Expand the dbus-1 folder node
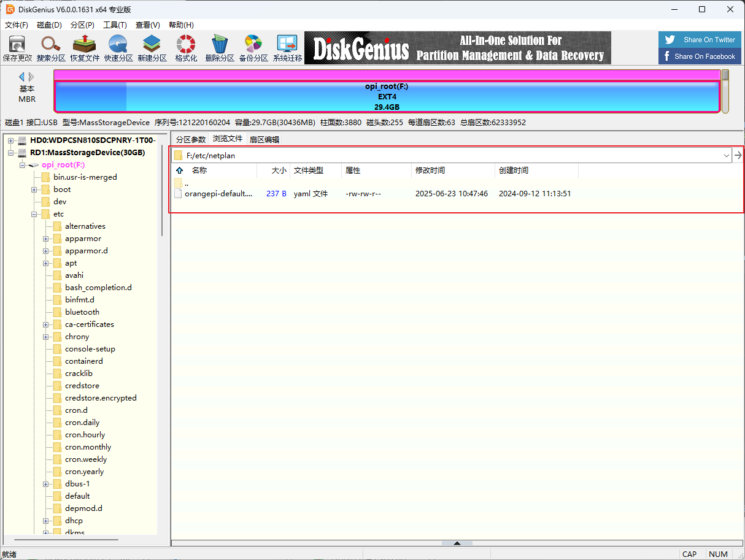 point(45,484)
